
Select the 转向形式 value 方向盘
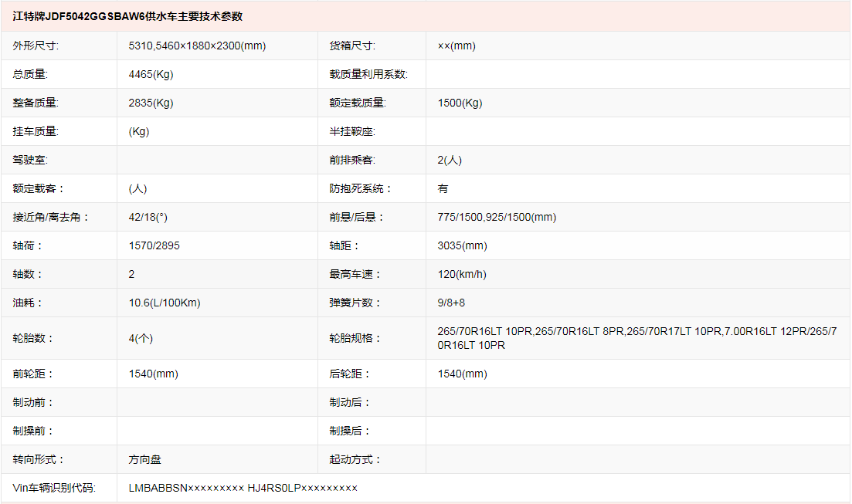145,459
